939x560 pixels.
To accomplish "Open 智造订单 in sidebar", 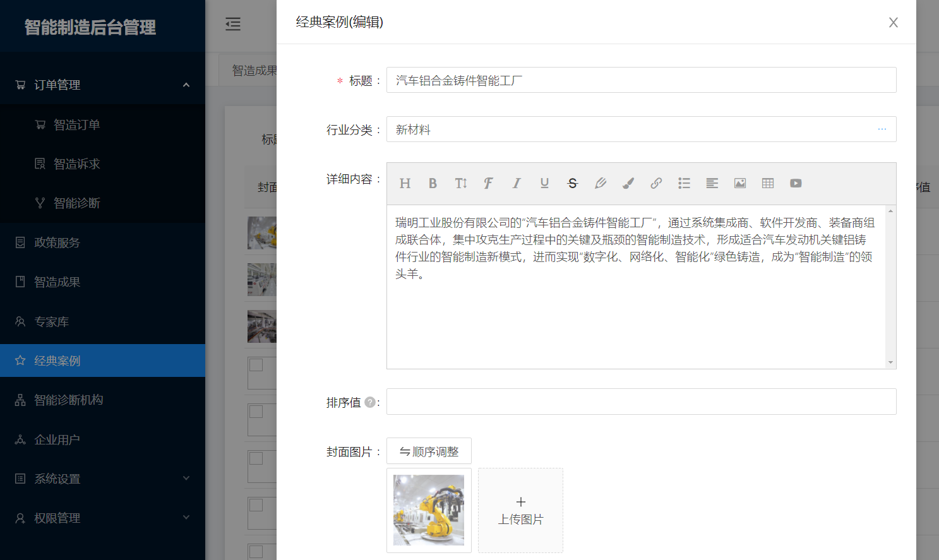I will click(102, 124).
